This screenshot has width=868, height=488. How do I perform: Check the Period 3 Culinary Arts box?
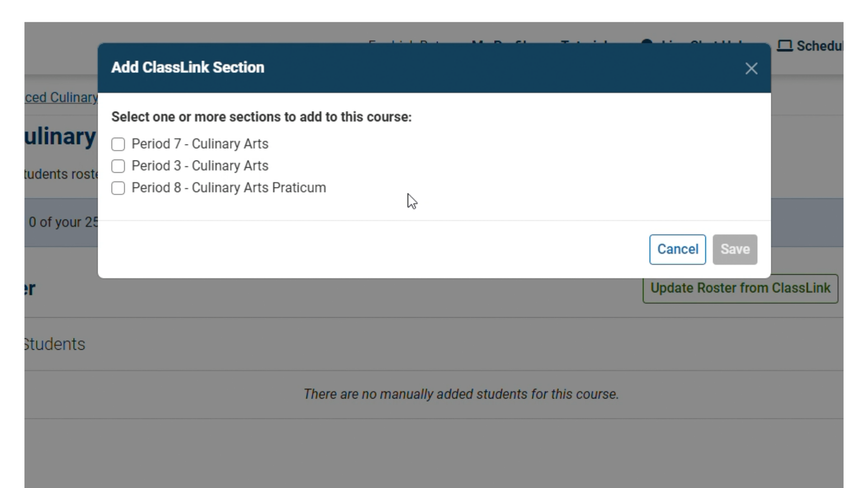coord(118,166)
